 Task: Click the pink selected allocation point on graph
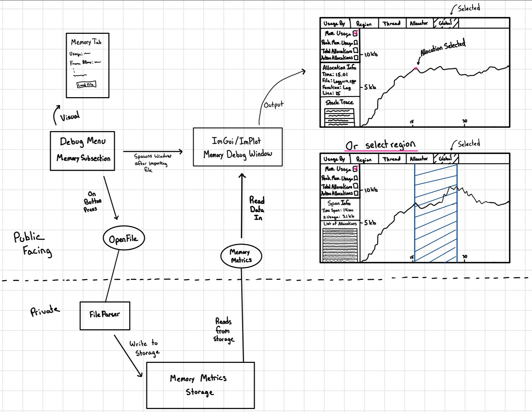click(416, 68)
